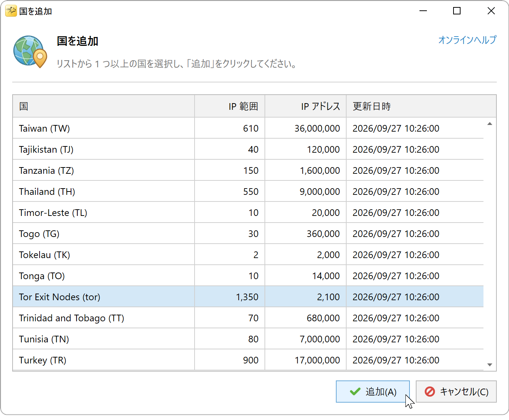Sort by the IP 範囲 column header
Screen dimensions: 509x420
pyautogui.click(x=230, y=106)
